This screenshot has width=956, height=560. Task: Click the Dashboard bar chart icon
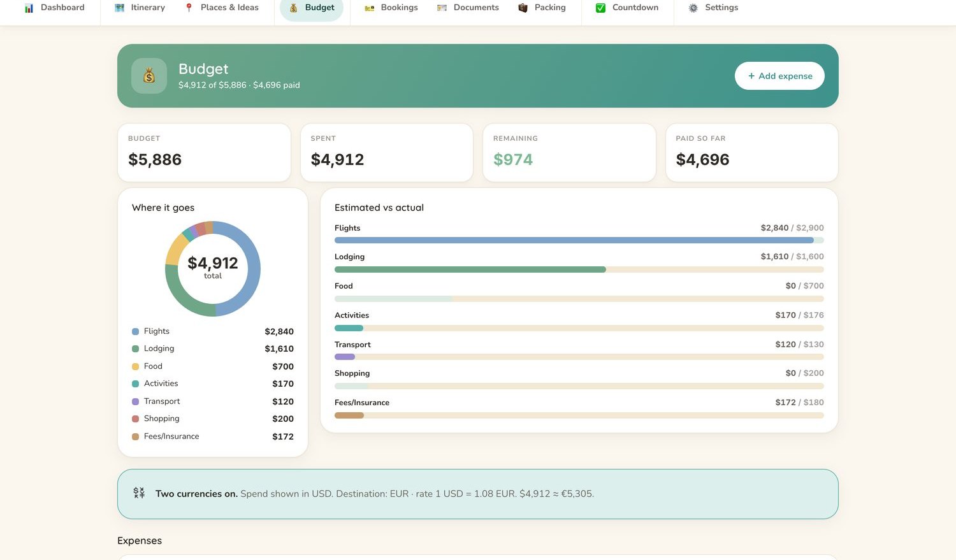pos(29,8)
